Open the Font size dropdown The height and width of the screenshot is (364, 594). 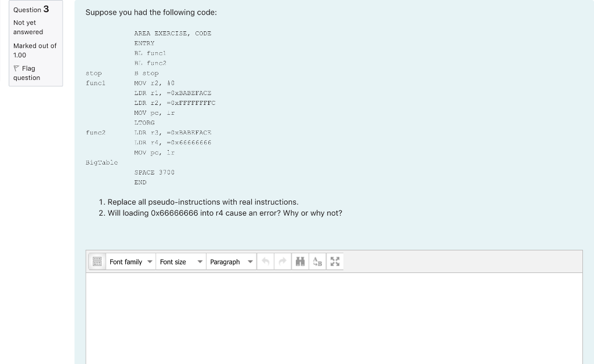point(181,261)
